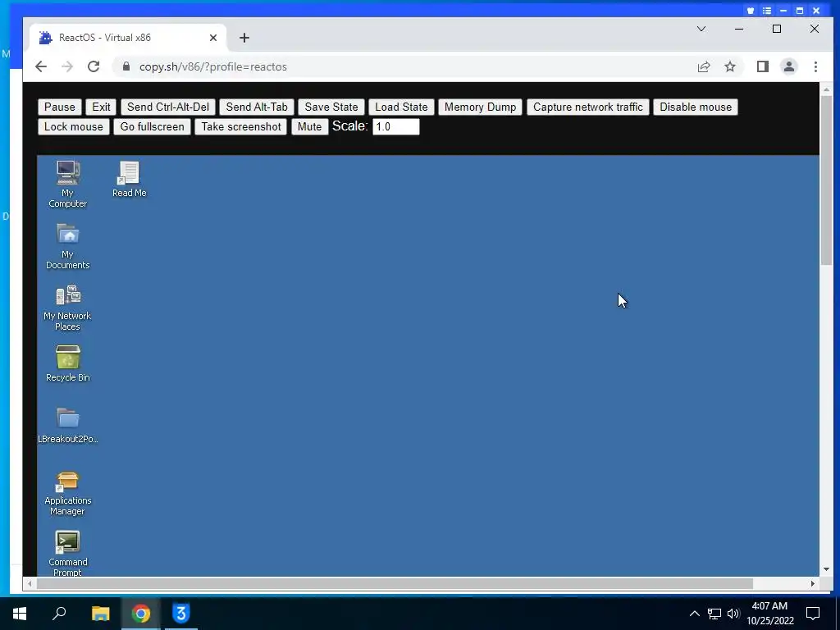Click Load State button
The height and width of the screenshot is (630, 840).
point(401,107)
